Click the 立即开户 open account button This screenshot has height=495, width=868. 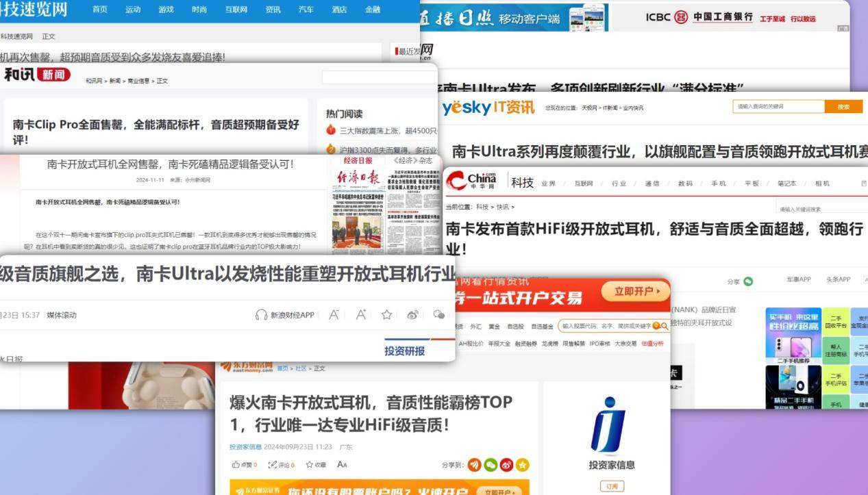coord(636,290)
